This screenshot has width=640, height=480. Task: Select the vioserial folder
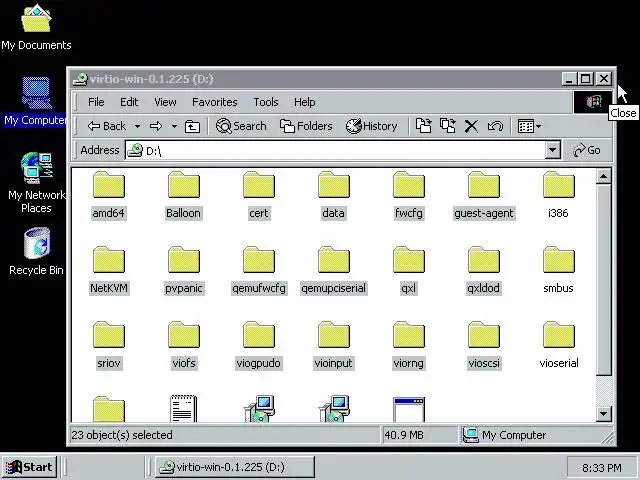[x=558, y=346]
